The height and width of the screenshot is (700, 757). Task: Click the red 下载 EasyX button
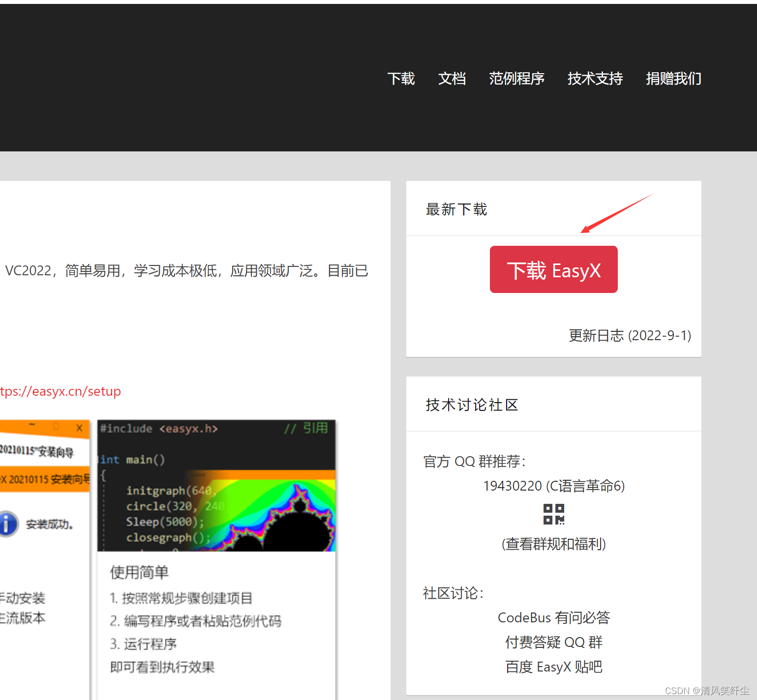pos(554,269)
